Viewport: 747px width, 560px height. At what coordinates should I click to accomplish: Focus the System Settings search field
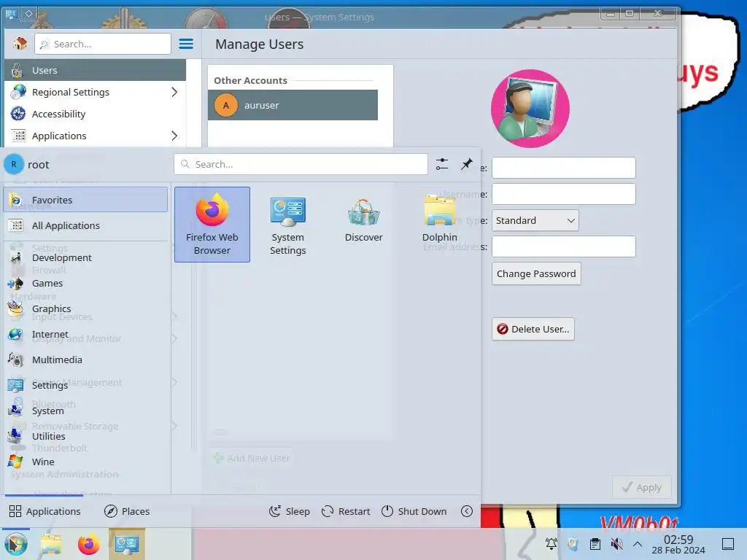click(102, 44)
